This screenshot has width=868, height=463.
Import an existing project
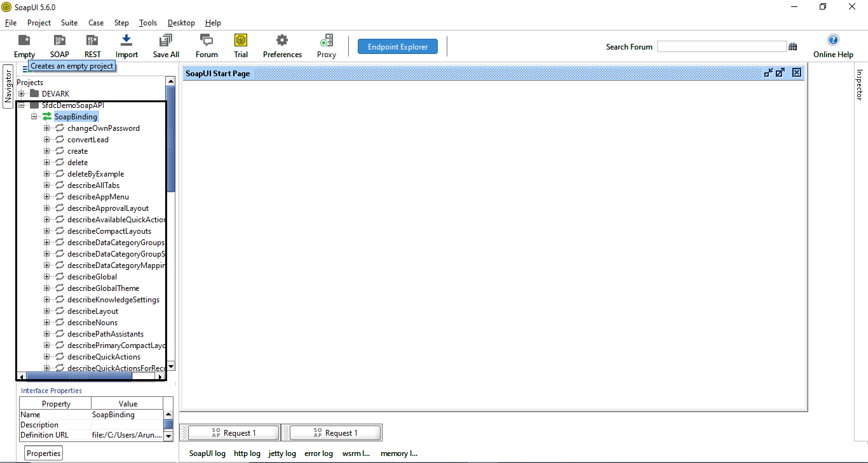[126, 46]
